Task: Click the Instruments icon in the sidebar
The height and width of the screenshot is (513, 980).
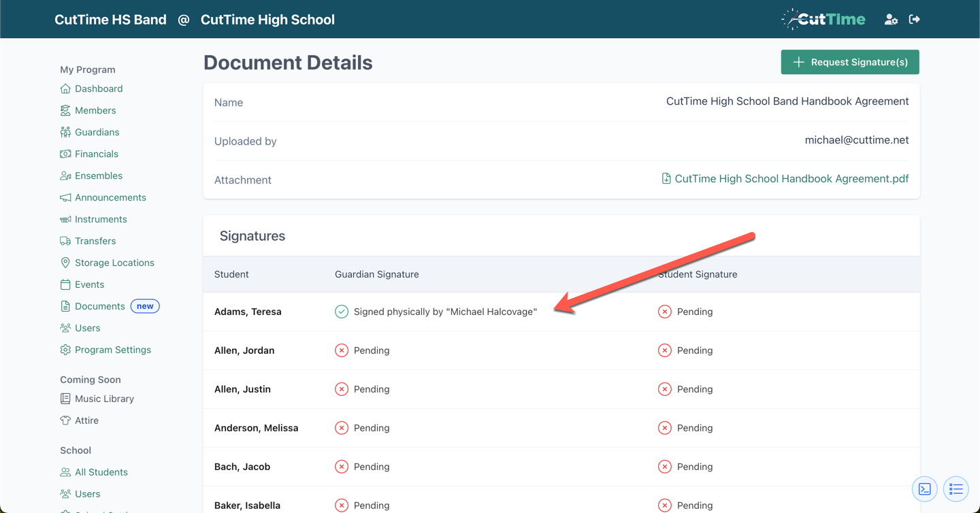Action: 65,219
